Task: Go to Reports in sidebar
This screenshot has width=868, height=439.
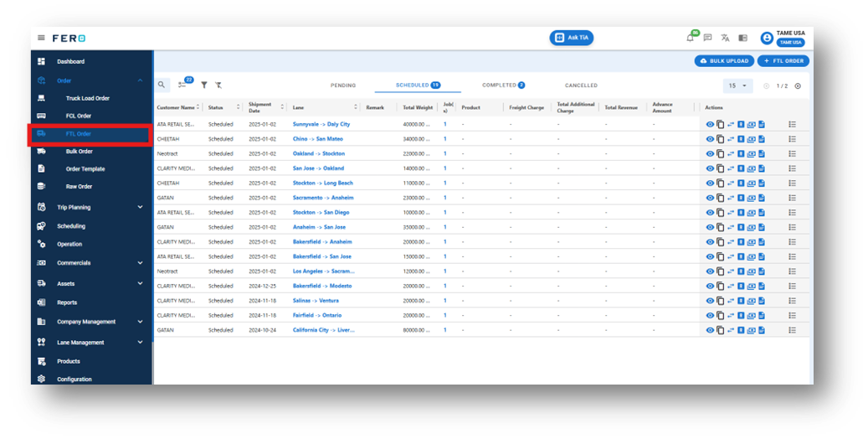Action: [67, 302]
